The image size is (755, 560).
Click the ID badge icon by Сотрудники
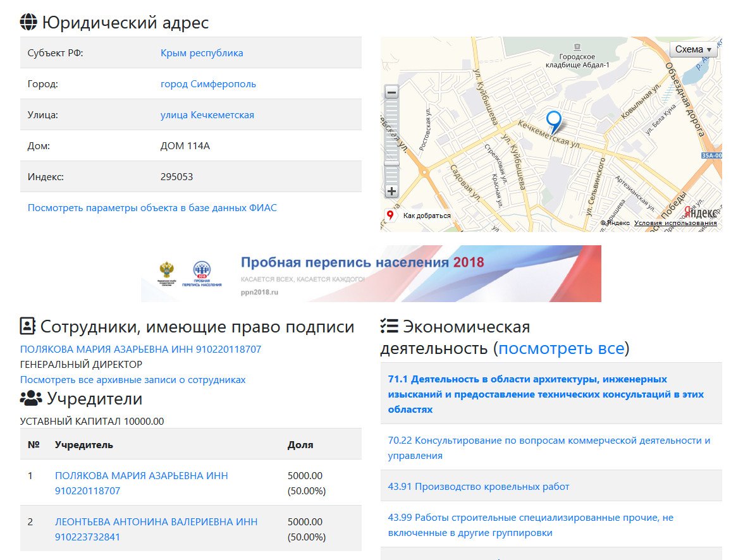(28, 327)
